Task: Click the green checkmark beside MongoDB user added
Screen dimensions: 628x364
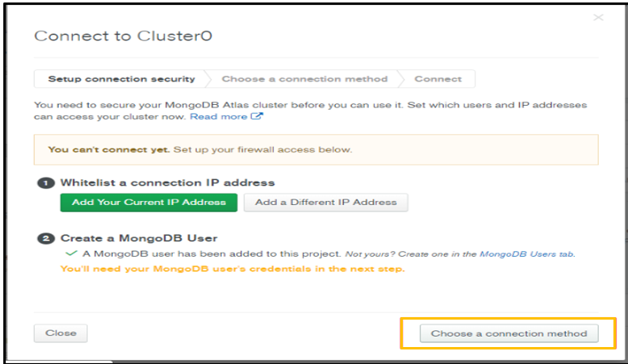Action: tap(71, 253)
